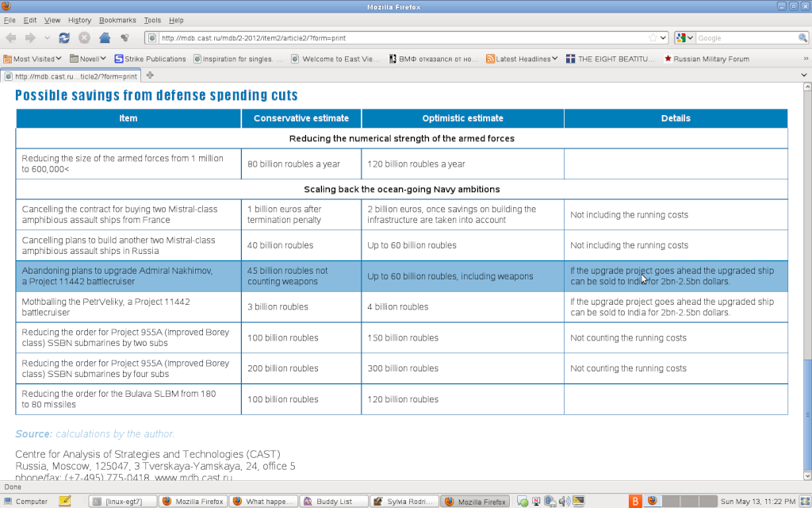
Task: Open the Edit menu
Action: [30, 20]
